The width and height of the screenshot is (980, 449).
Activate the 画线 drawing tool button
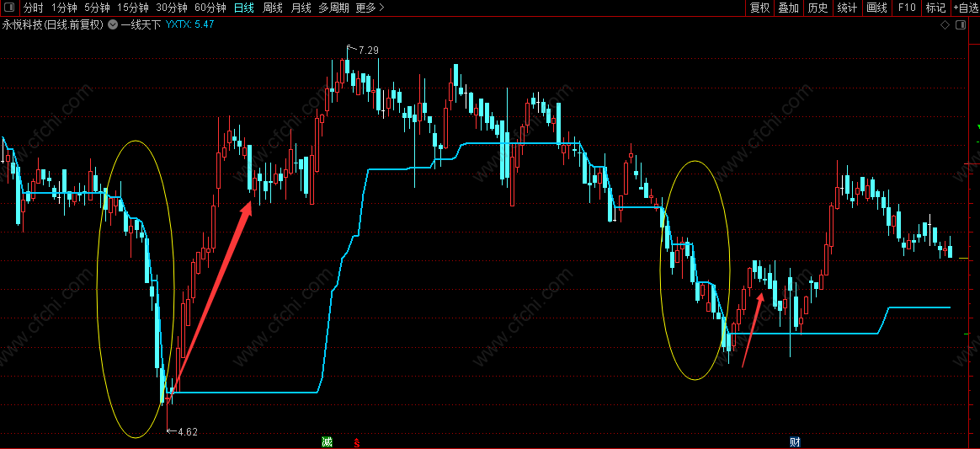(877, 8)
